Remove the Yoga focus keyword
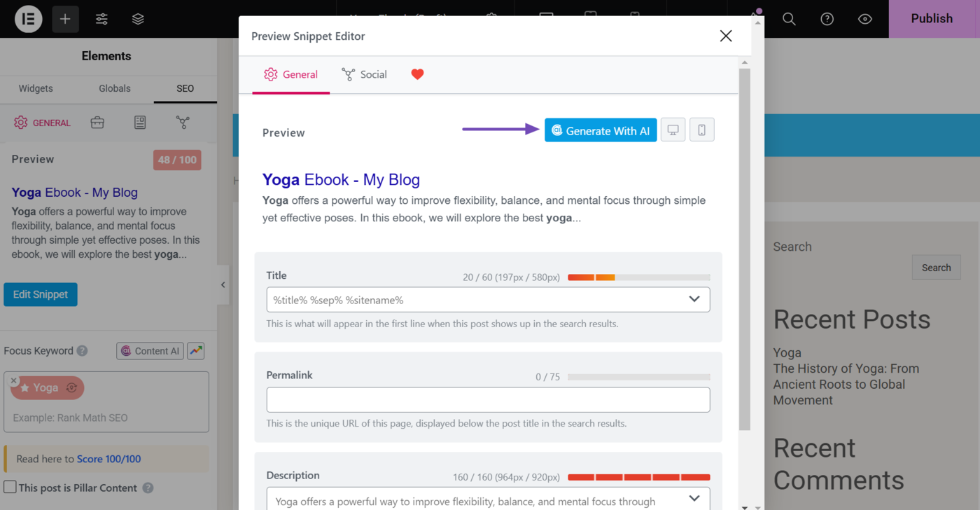The image size is (980, 510). coord(14,380)
